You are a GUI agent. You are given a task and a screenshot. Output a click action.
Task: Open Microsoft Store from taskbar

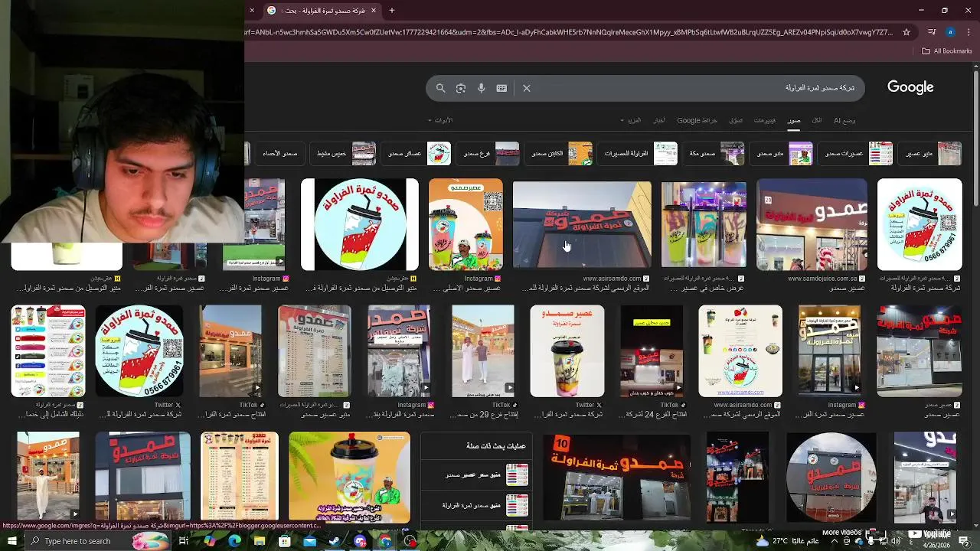click(x=284, y=541)
